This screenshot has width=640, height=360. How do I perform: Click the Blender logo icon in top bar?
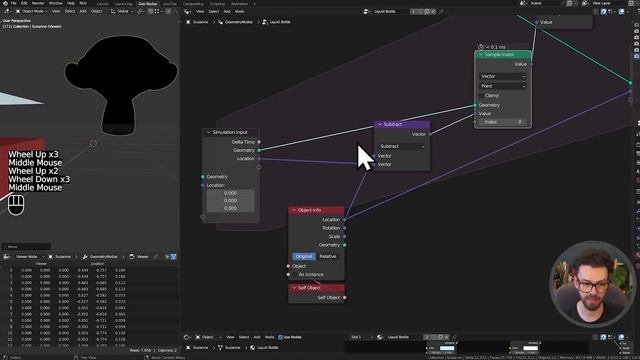click(5, 3)
